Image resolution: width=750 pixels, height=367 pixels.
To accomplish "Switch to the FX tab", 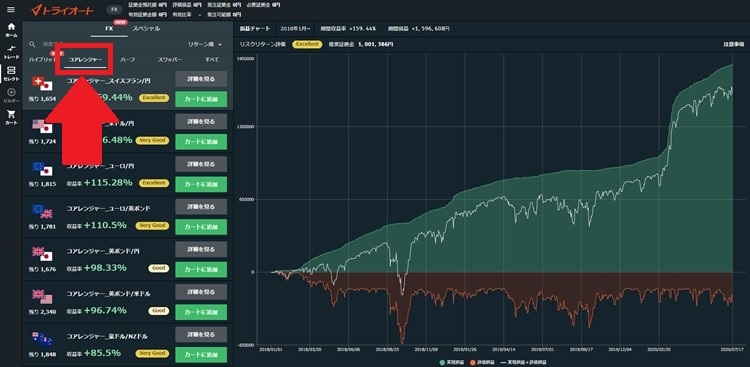I will click(x=110, y=29).
